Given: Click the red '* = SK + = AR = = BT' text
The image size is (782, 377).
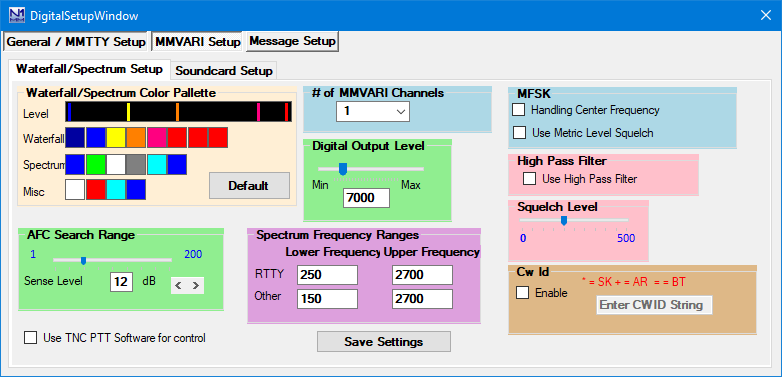Looking at the screenshot, I should coord(633,282).
